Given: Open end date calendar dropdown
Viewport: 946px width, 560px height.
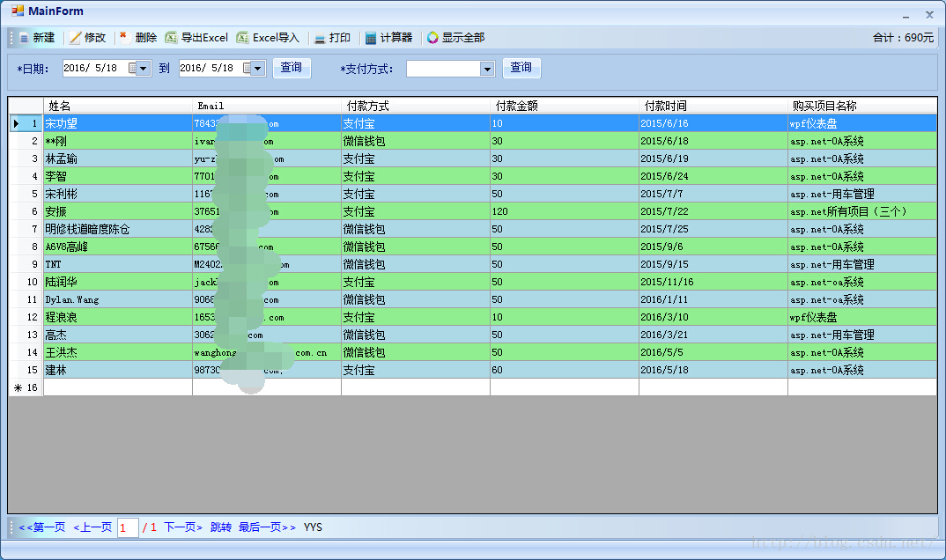Looking at the screenshot, I should (257, 68).
